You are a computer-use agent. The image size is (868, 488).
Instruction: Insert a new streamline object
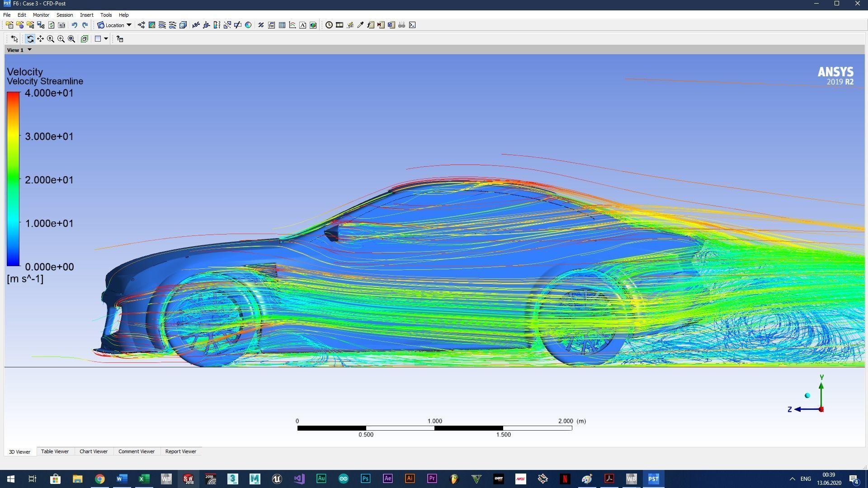point(162,25)
